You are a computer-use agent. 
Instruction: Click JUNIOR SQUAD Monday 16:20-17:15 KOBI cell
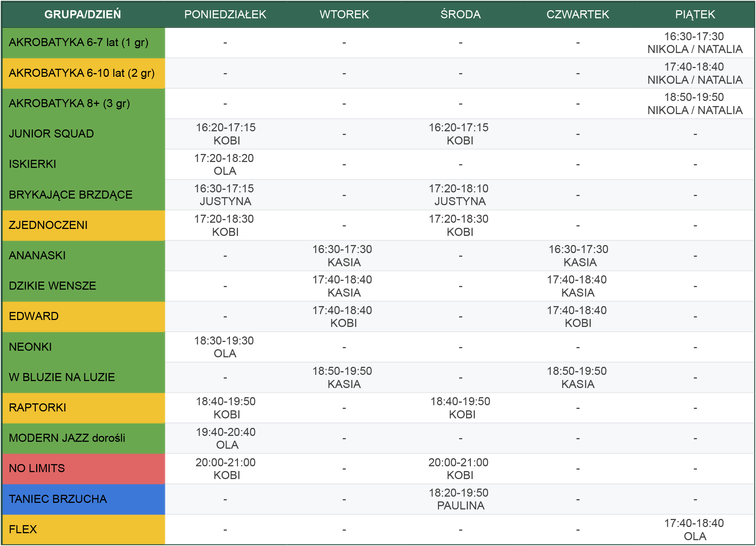click(x=225, y=134)
